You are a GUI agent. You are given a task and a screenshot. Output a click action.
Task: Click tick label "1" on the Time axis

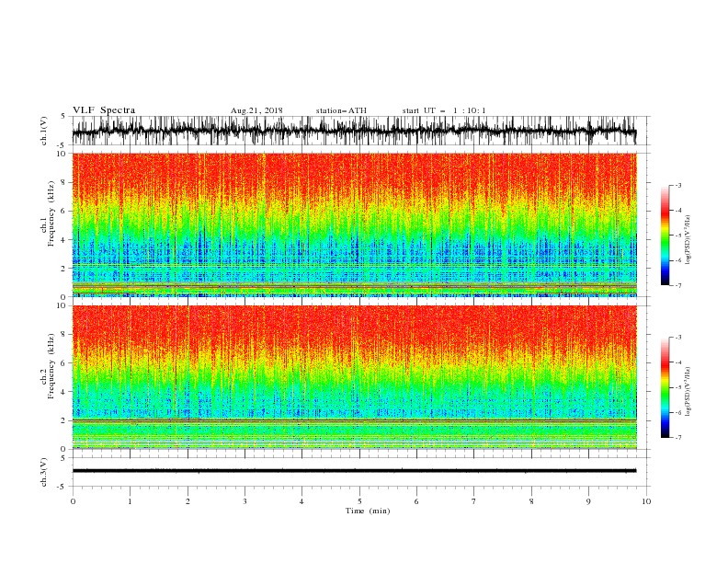pos(130,501)
